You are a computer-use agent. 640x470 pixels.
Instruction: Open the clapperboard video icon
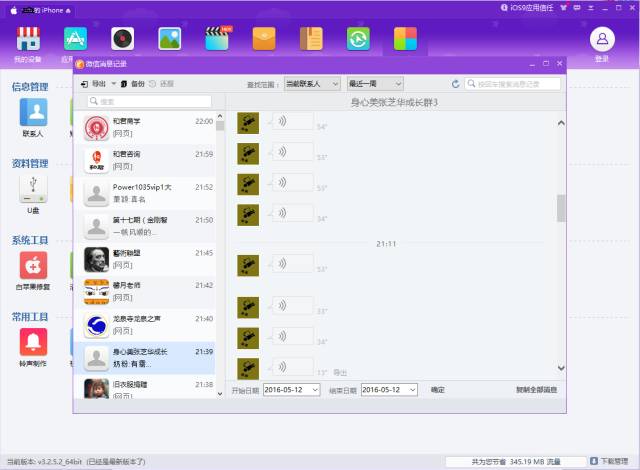click(218, 39)
